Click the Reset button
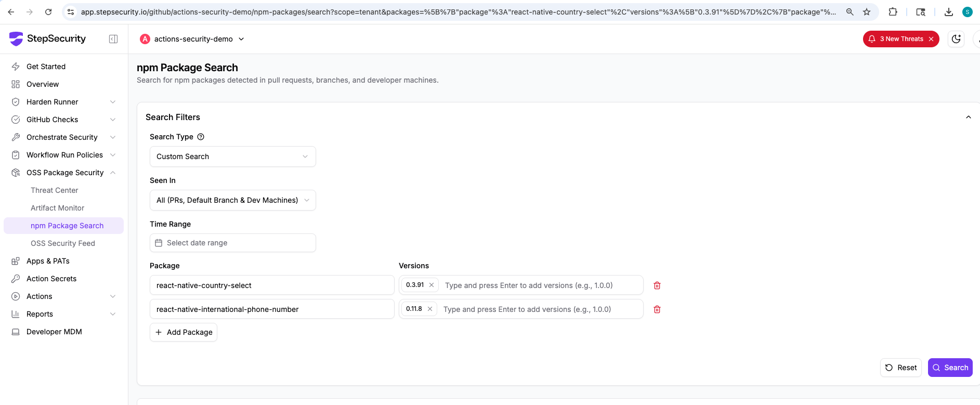 point(901,368)
